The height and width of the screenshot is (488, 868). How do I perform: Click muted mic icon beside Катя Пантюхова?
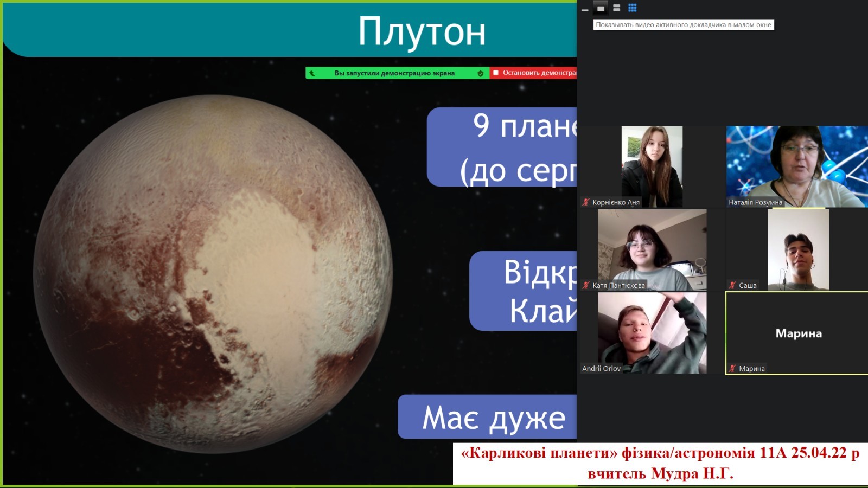[586, 285]
